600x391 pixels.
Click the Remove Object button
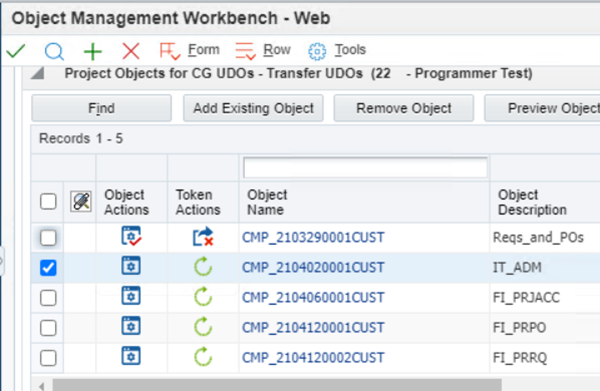[404, 108]
